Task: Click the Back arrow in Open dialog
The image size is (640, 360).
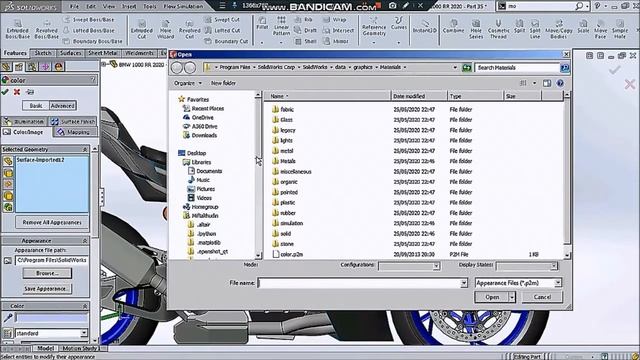Action: (177, 67)
